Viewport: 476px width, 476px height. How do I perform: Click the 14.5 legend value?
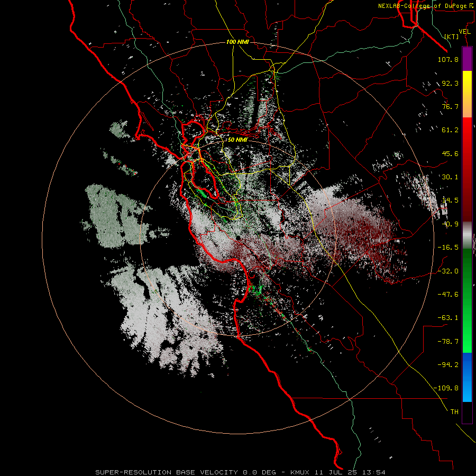pyautogui.click(x=450, y=200)
